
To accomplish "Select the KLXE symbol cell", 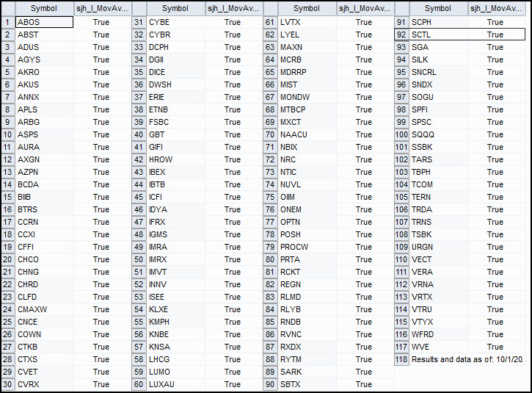I will 176,309.
